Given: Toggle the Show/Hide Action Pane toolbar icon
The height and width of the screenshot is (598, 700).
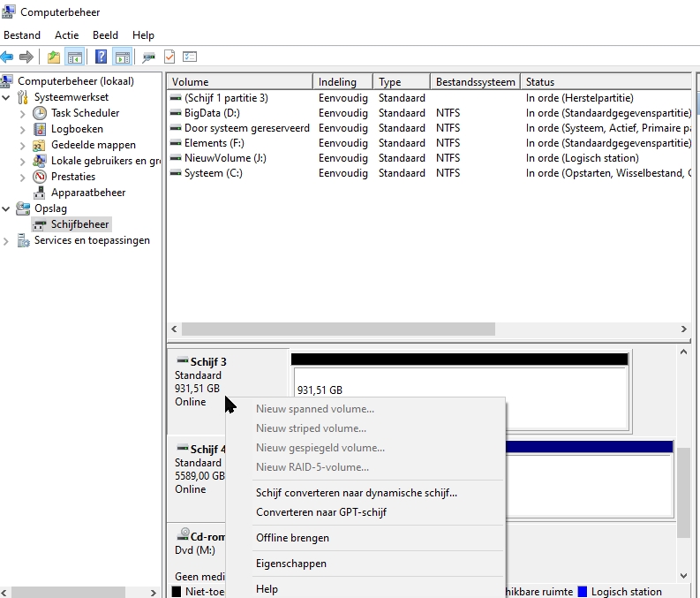Looking at the screenshot, I should click(122, 57).
